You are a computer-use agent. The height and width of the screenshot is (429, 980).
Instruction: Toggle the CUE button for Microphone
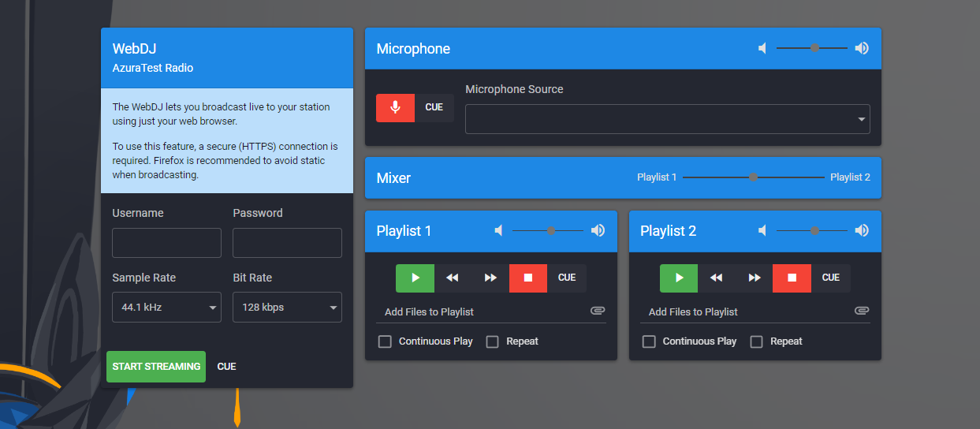point(434,107)
